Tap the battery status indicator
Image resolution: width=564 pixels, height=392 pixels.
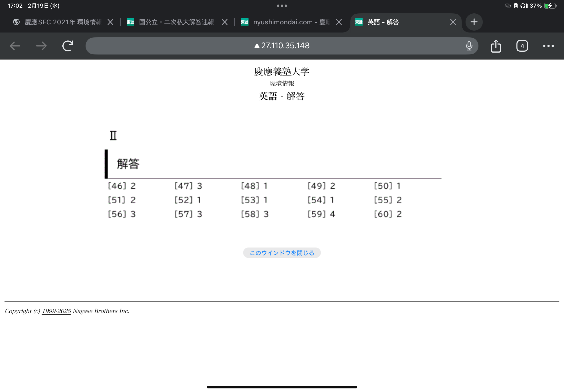click(550, 6)
